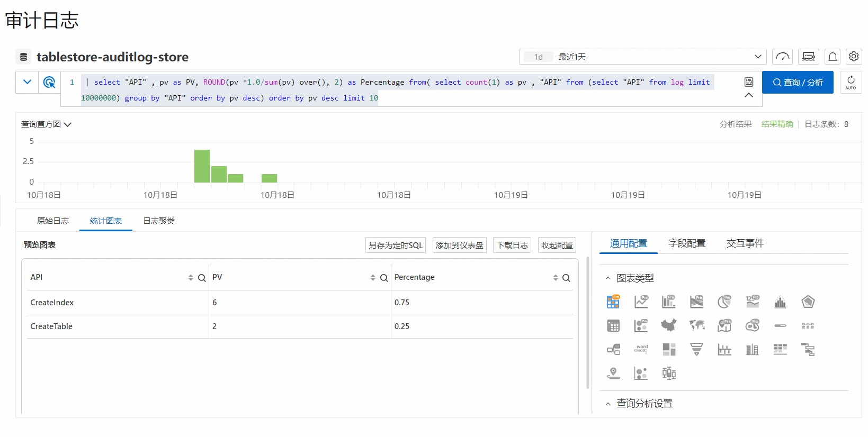Search within the API column
868x437 pixels.
pos(202,278)
